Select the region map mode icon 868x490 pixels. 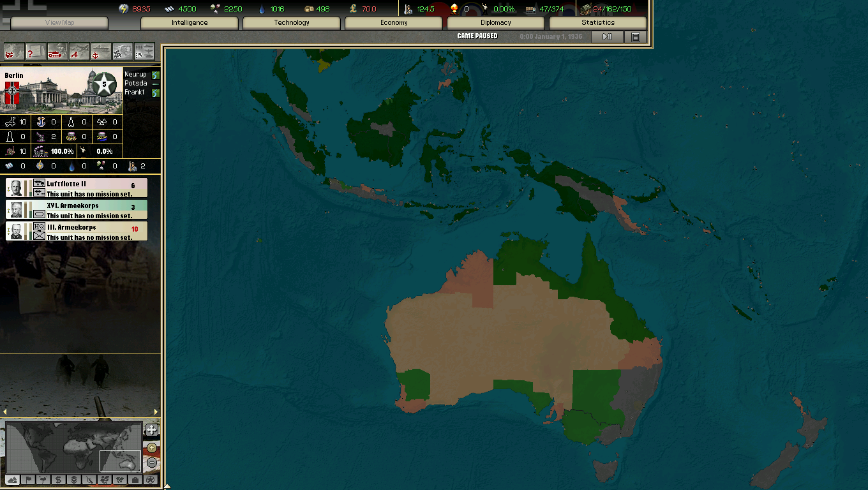[x=104, y=479]
